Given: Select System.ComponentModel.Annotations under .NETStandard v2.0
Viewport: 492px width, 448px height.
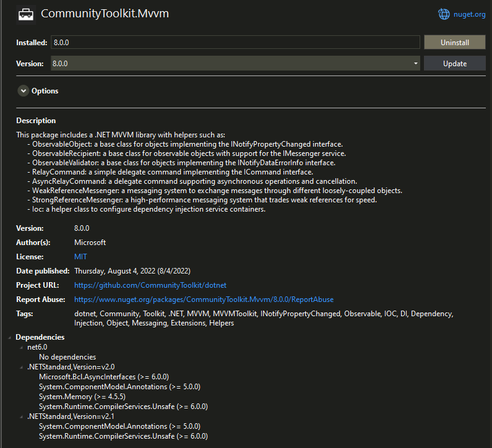Looking at the screenshot, I should (x=119, y=387).
